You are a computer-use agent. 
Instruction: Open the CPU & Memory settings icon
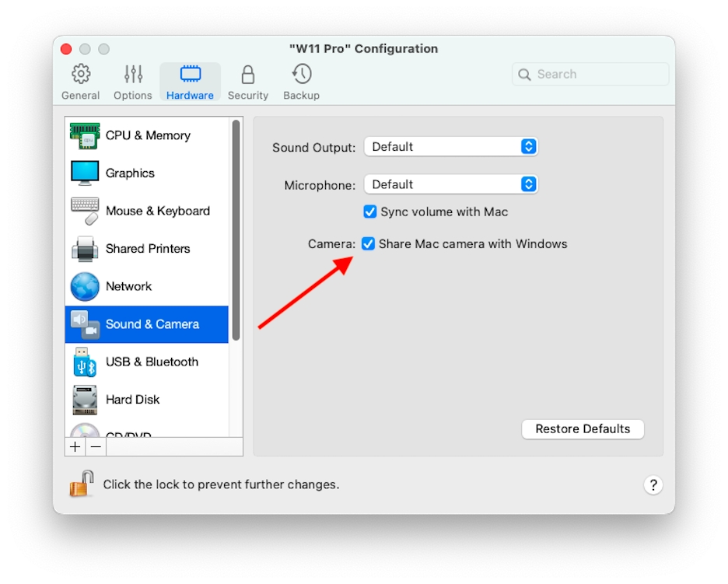pos(85,135)
